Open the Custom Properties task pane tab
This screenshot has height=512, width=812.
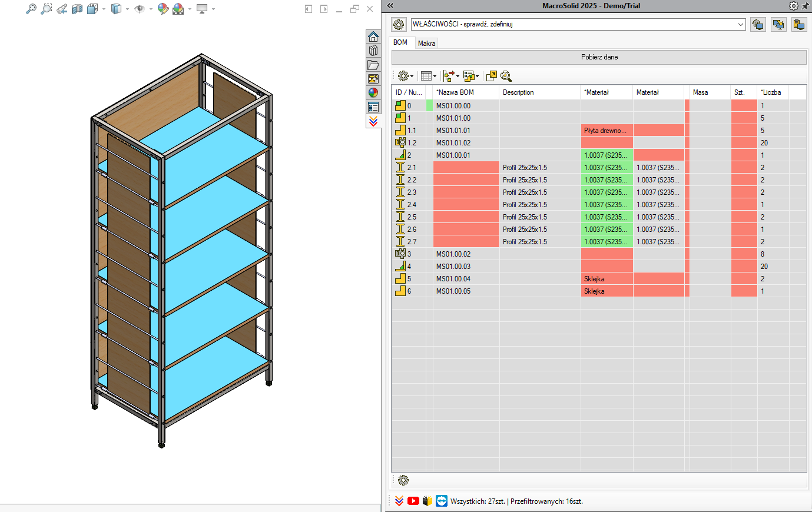[373, 107]
